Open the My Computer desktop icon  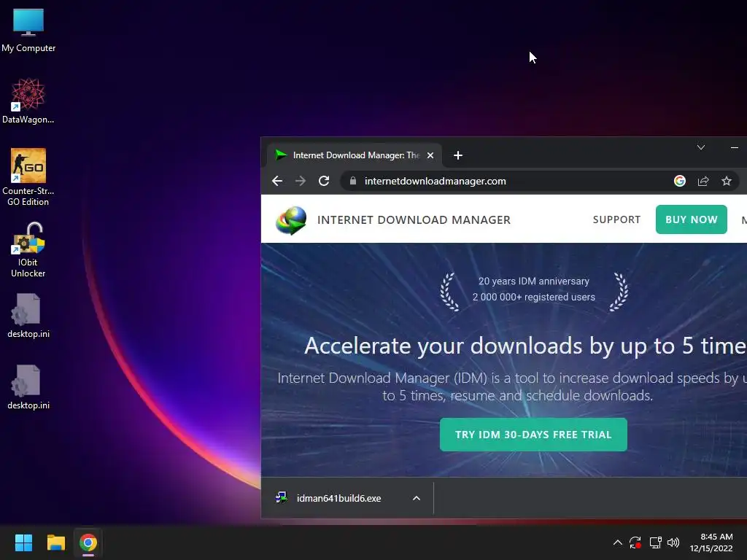coord(28,31)
